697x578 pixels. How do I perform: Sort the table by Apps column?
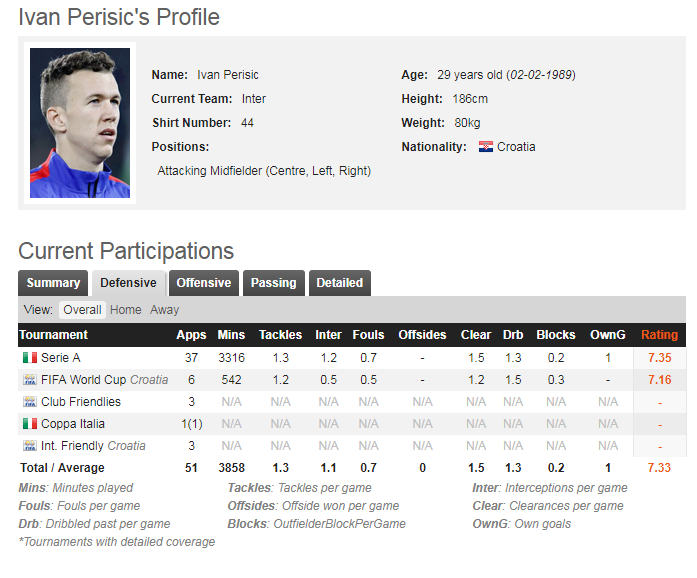pos(191,335)
